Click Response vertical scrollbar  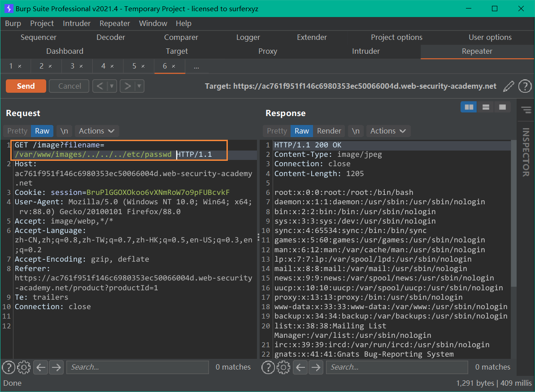513,214
